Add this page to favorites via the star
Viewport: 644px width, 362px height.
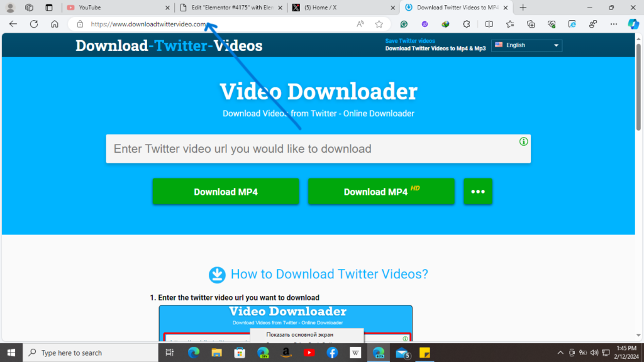(379, 24)
